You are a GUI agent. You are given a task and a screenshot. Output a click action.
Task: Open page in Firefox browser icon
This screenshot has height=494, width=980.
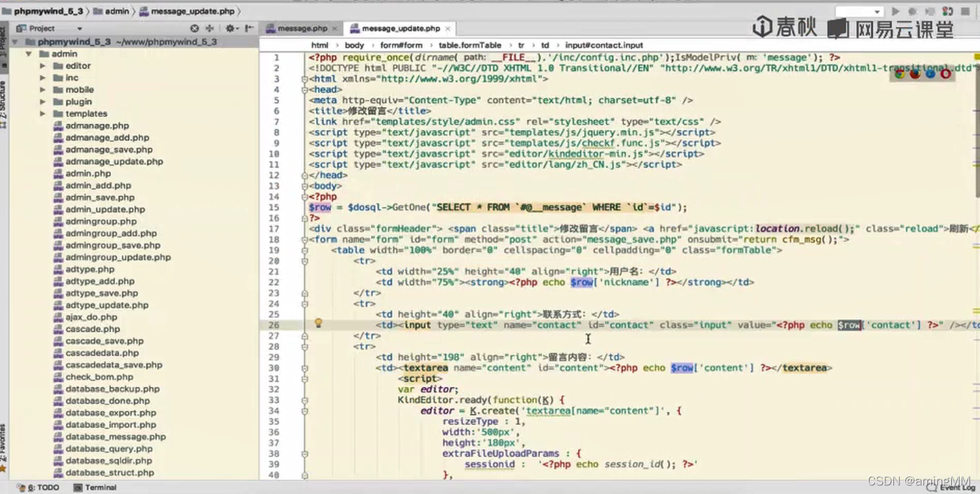point(915,74)
